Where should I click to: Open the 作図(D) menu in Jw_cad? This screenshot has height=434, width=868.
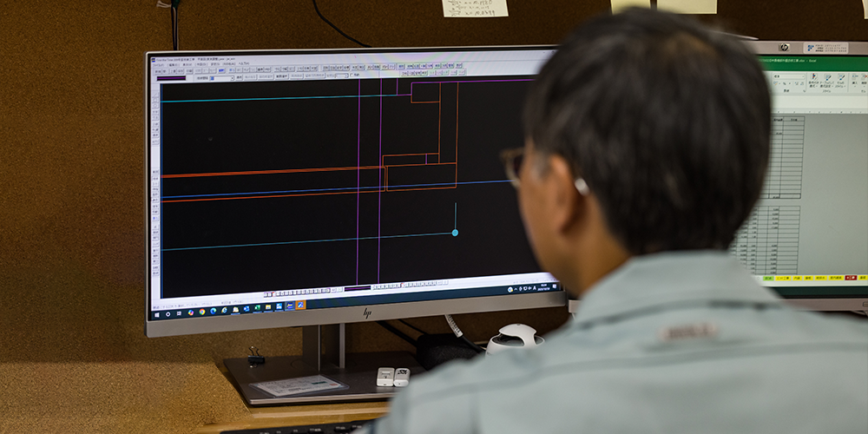201,64
